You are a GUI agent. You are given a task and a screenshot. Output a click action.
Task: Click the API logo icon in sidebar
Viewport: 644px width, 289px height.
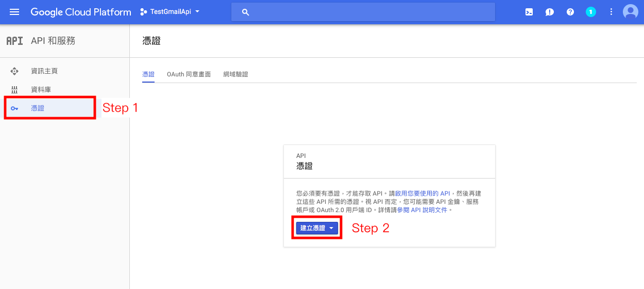(x=14, y=41)
